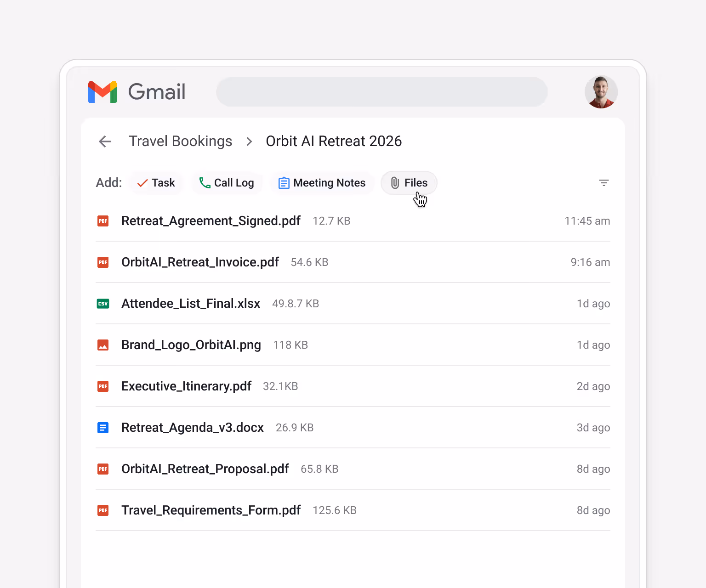Click the Gmail wordmark text
Image resolution: width=706 pixels, height=588 pixels.
157,92
